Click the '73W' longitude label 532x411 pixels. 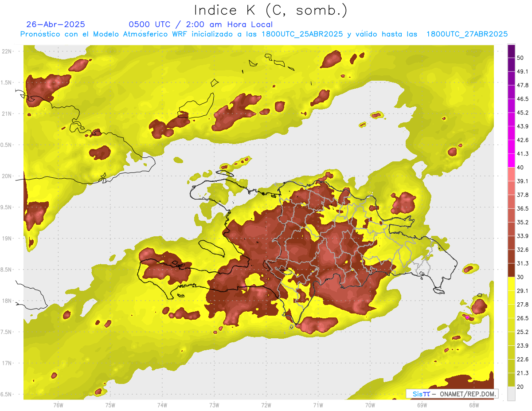pos(214,405)
